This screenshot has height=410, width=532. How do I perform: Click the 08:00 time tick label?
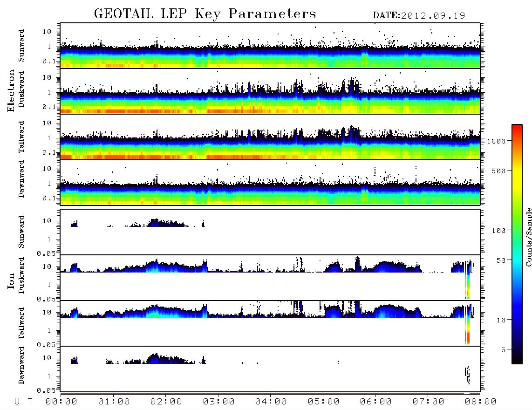click(x=480, y=402)
